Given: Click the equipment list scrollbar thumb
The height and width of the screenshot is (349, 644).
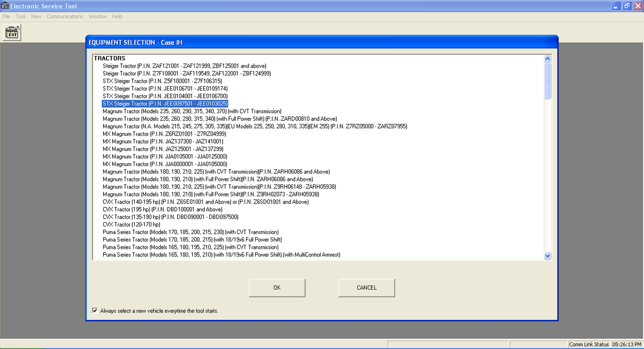Looking at the screenshot, I should tap(548, 81).
